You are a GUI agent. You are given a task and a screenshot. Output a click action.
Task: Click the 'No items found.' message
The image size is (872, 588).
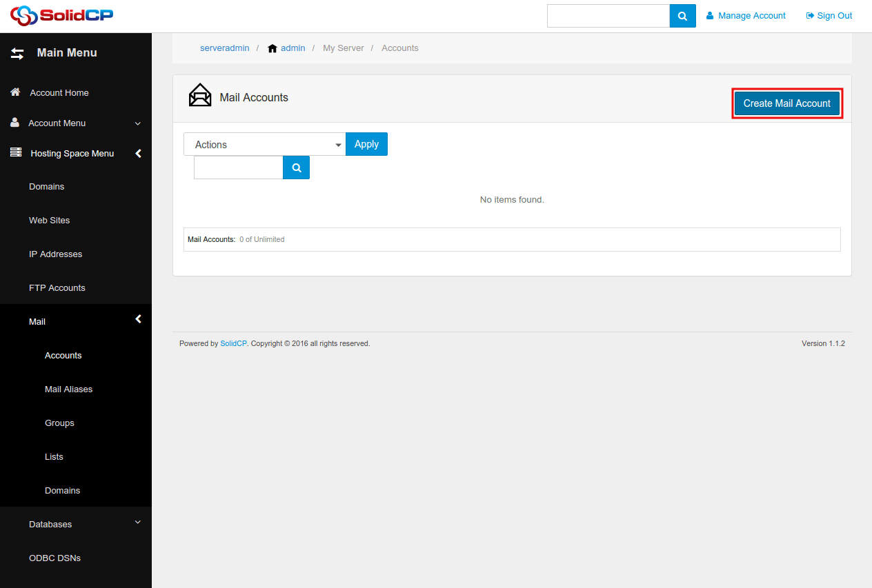512,200
